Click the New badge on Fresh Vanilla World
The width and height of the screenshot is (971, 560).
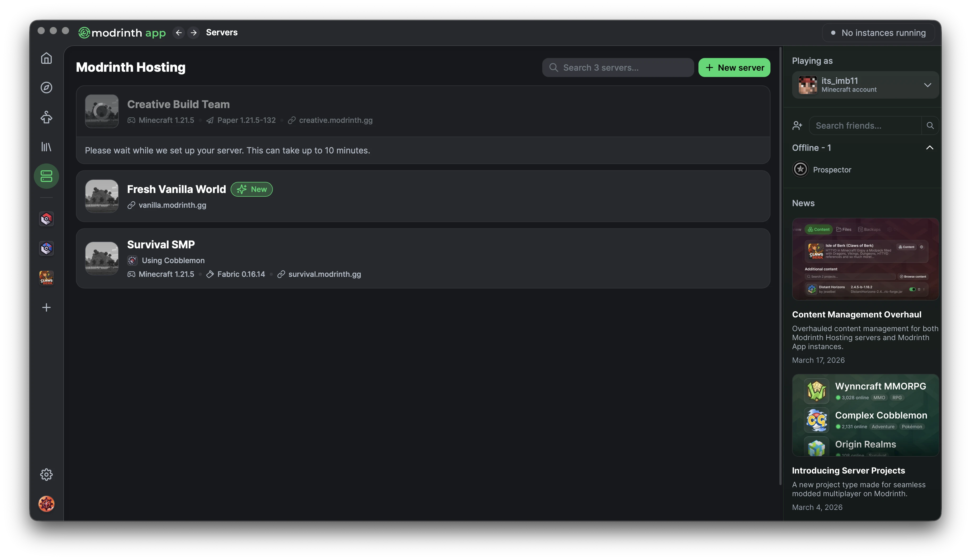[252, 189]
